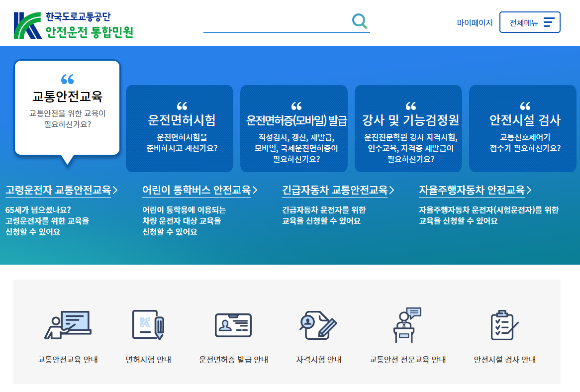Open the 전체메�u hamburger menu button
Screen dimensions: 580x392
pyautogui.click(x=530, y=22)
